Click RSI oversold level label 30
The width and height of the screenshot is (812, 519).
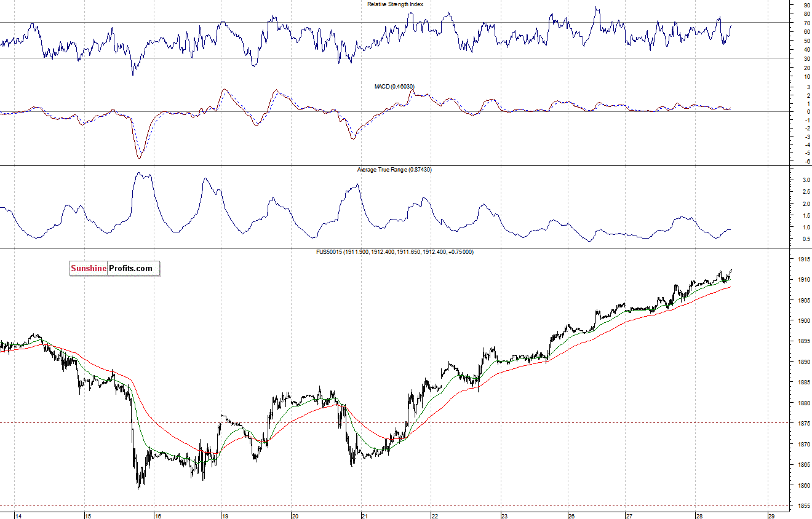tap(806, 58)
